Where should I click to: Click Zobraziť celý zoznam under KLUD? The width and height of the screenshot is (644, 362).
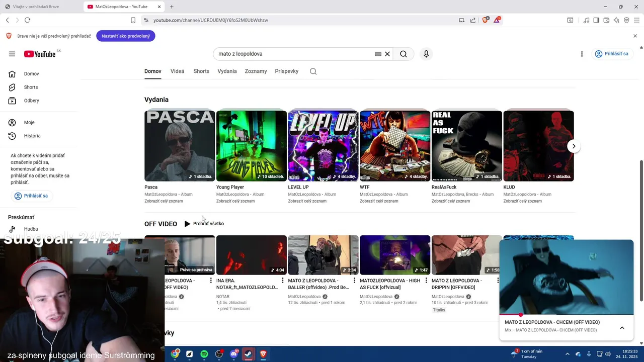pyautogui.click(x=523, y=201)
